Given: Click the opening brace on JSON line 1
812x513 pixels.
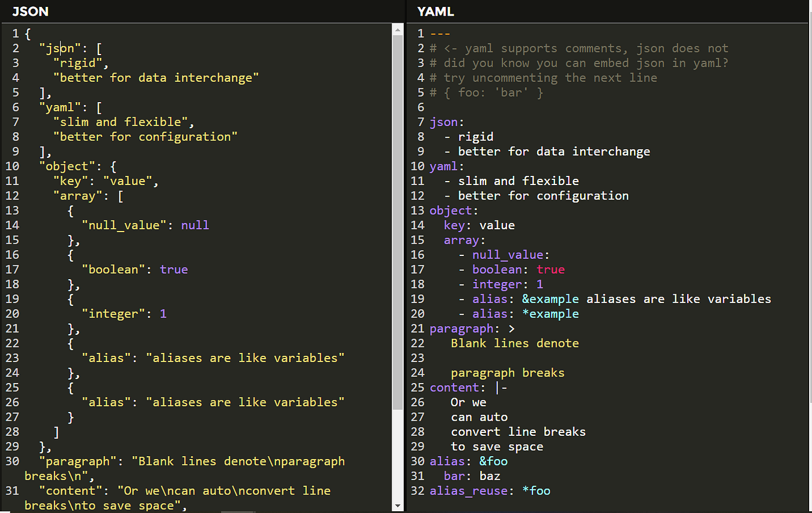Looking at the screenshot, I should [x=28, y=34].
